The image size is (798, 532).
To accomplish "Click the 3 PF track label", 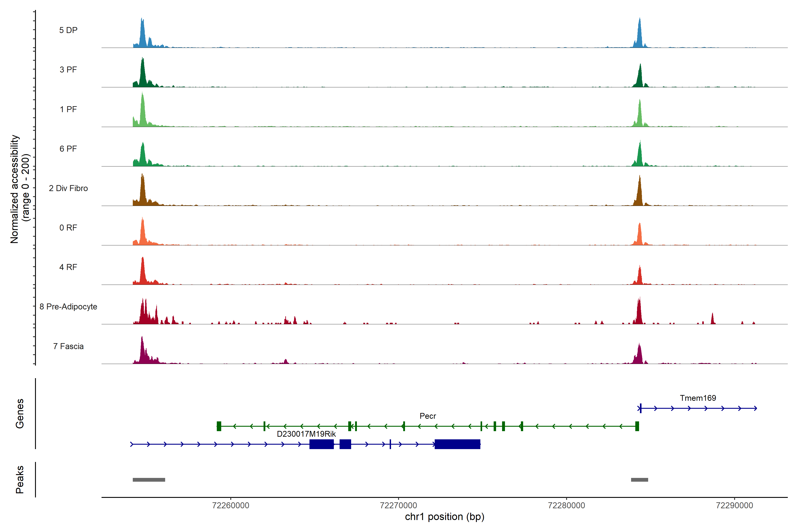I will tap(68, 70).
